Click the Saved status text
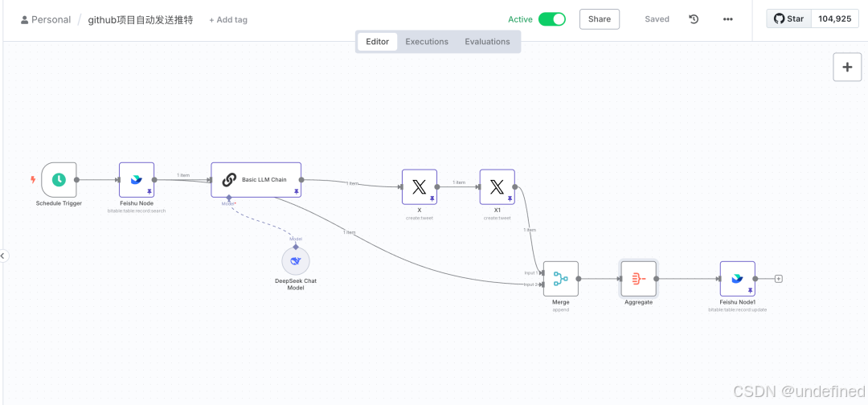This screenshot has width=868, height=405. point(657,19)
